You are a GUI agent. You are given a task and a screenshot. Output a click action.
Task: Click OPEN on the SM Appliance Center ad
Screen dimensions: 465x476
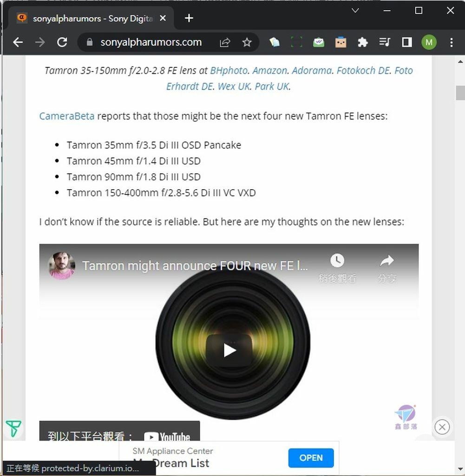click(x=311, y=457)
